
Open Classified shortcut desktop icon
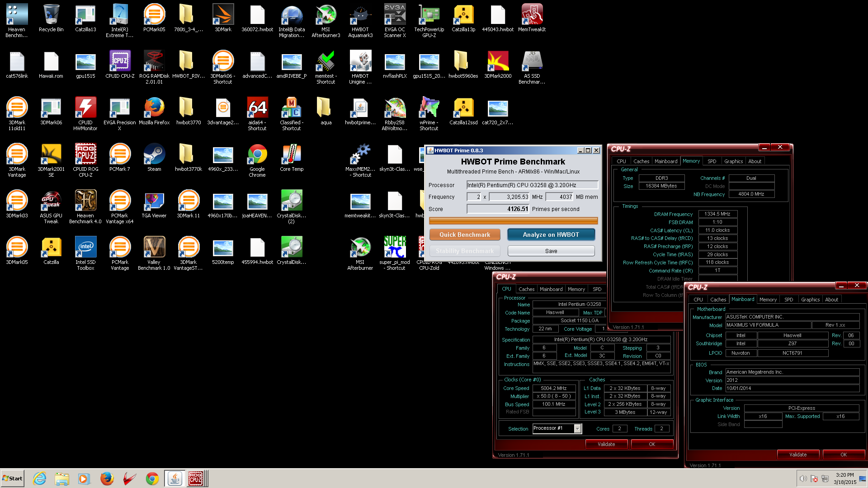(x=292, y=113)
